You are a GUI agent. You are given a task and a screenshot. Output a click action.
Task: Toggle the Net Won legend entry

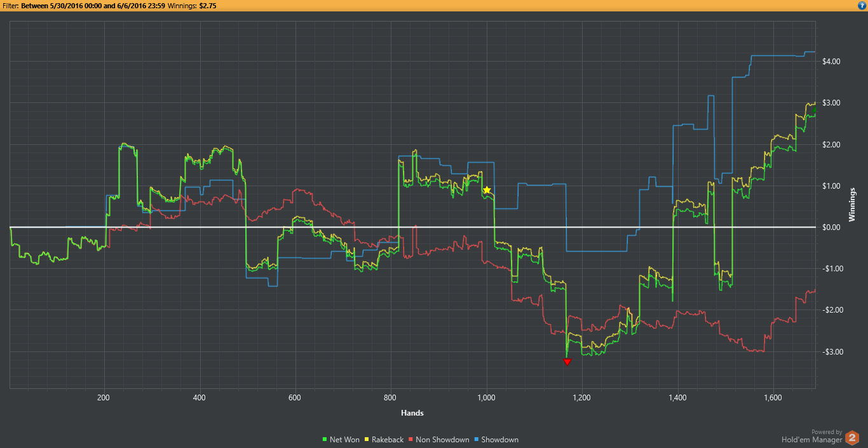coord(340,439)
